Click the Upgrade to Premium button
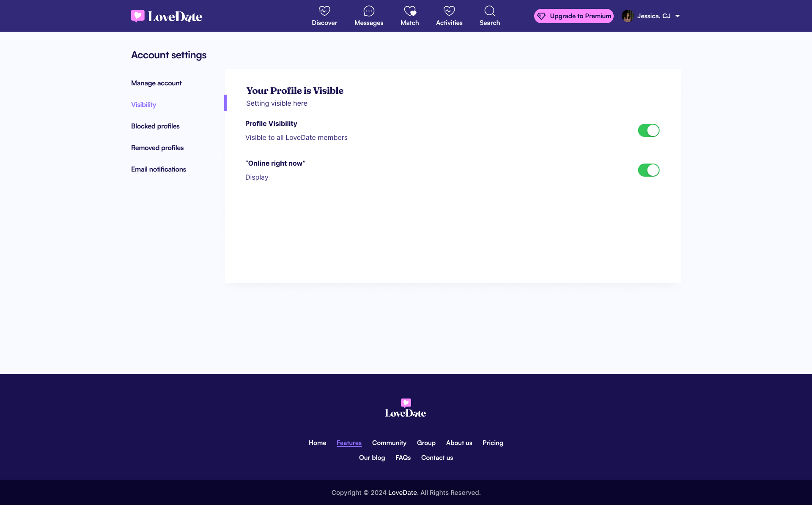 [x=573, y=16]
